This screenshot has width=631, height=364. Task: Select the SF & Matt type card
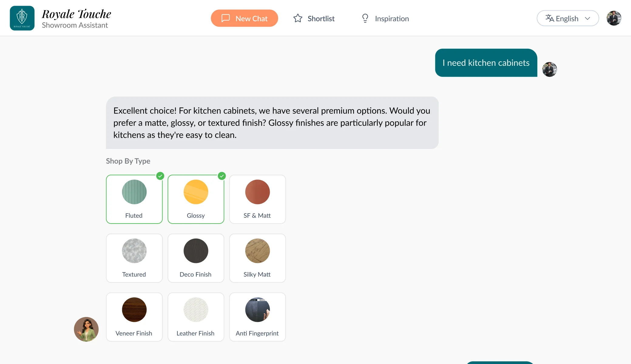pos(257,199)
